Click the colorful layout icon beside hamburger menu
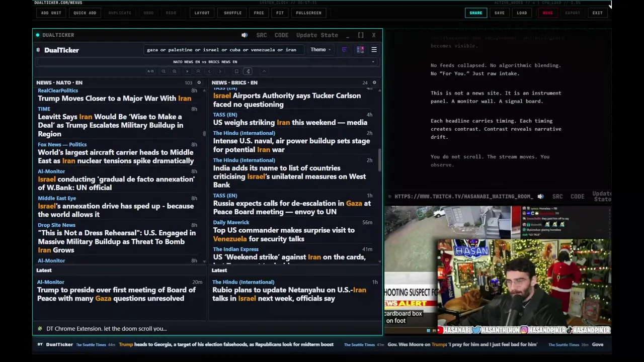The image size is (644, 362). [360, 50]
